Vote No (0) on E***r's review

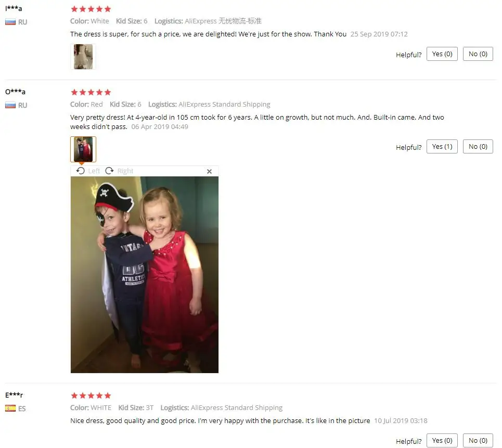click(478, 440)
